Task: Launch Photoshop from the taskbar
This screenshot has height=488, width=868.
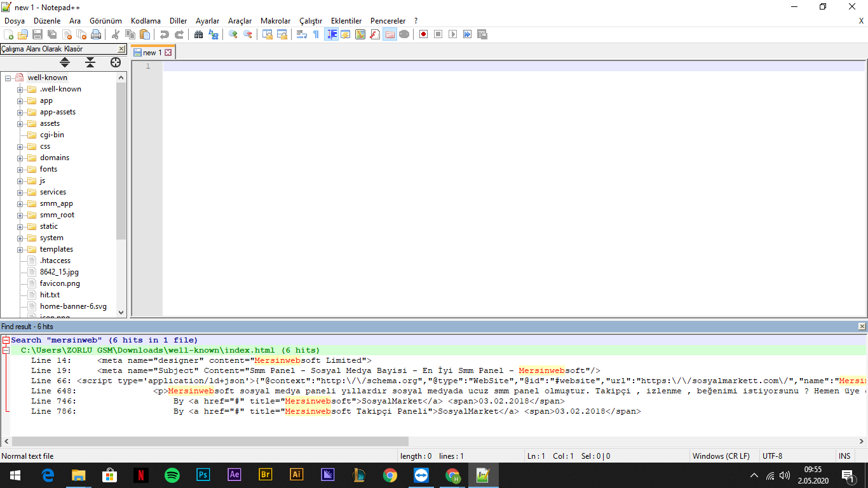Action: click(203, 475)
